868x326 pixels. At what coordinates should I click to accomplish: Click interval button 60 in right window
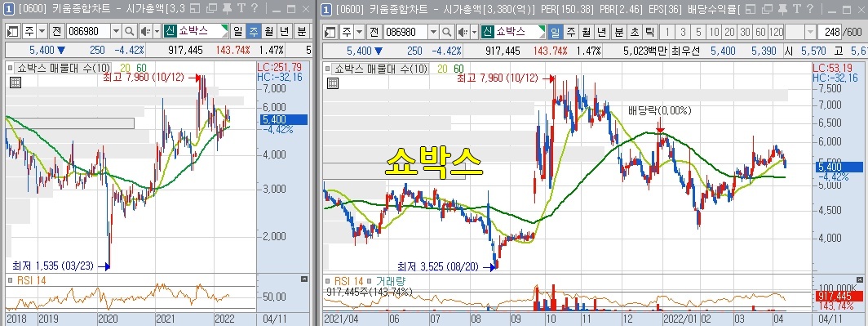point(760,32)
